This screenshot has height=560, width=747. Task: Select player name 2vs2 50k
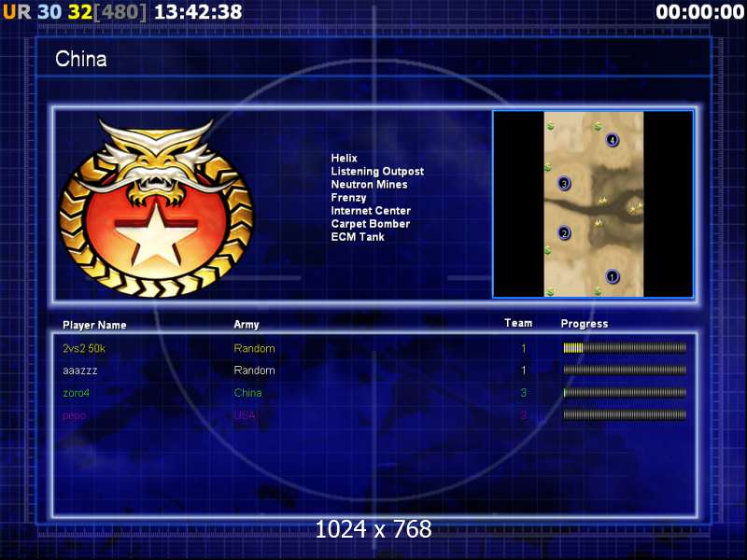point(84,348)
